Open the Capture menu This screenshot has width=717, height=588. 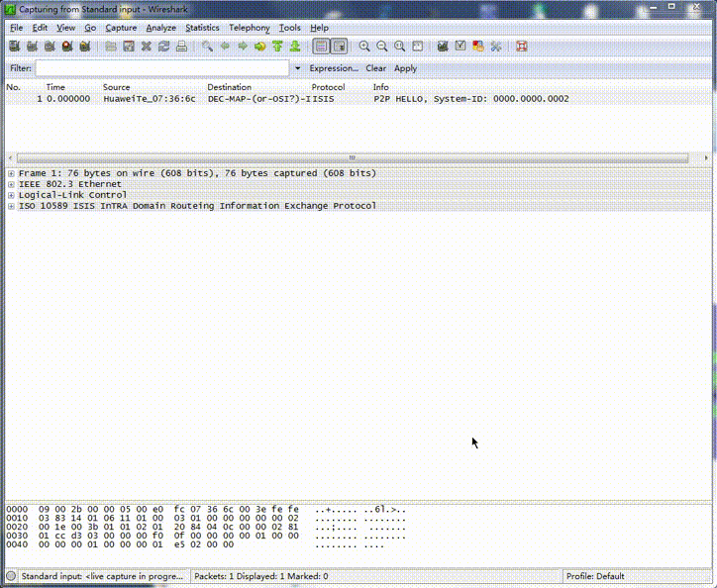pos(121,28)
